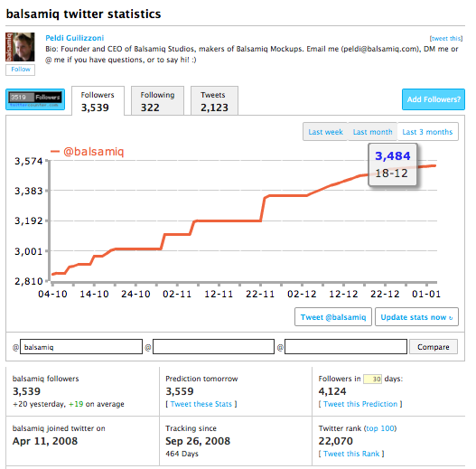This screenshot has height=469, width=476.
Task: Click the Follow button under the avatar
Action: (x=21, y=70)
